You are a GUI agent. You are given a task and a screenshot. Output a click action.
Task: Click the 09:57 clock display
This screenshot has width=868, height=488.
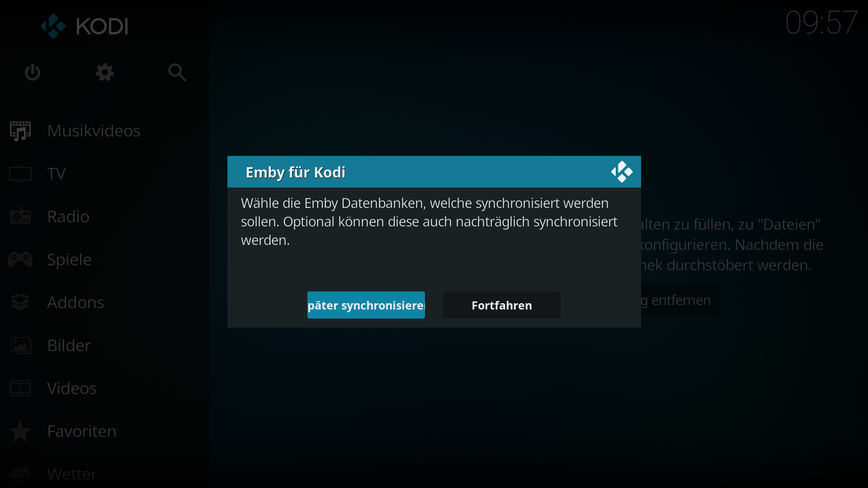(821, 23)
